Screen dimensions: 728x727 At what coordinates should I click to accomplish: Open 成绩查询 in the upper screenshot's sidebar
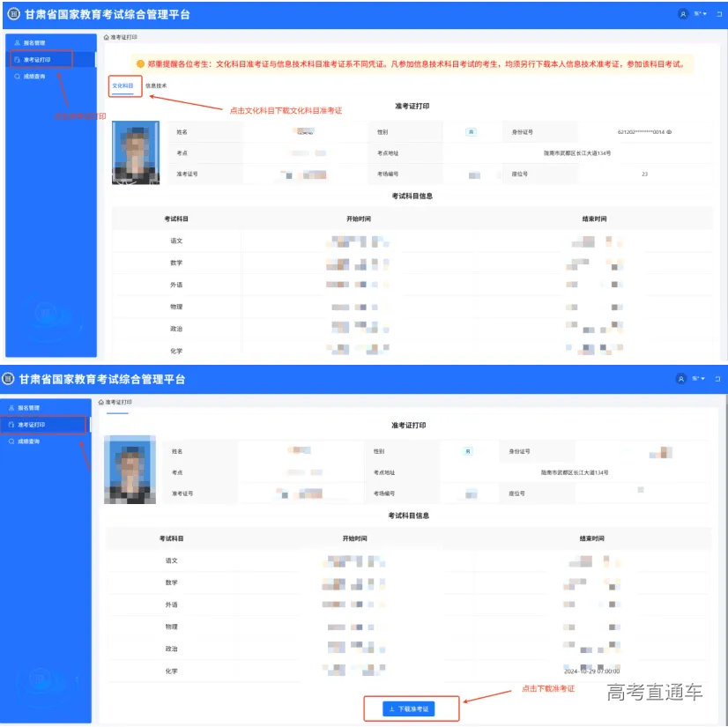tap(33, 77)
